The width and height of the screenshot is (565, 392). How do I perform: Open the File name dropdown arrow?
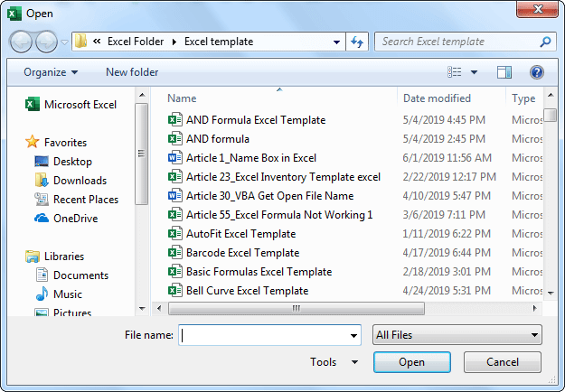[353, 335]
